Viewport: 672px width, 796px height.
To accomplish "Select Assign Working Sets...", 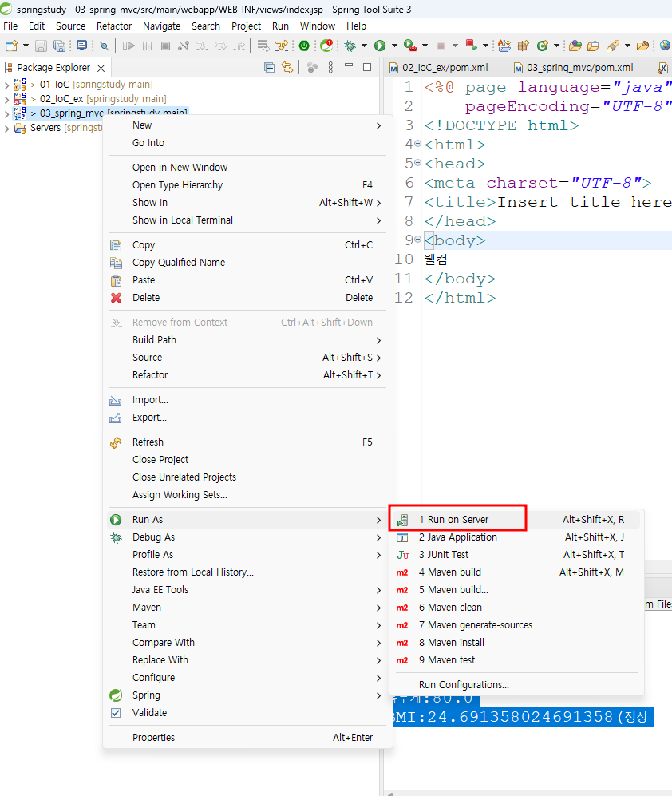I will point(247,495).
